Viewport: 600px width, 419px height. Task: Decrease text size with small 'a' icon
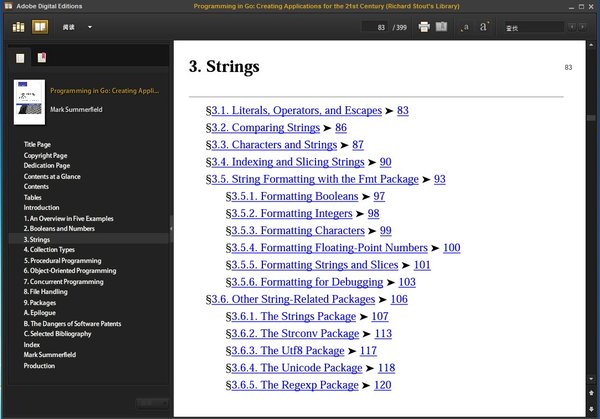465,27
